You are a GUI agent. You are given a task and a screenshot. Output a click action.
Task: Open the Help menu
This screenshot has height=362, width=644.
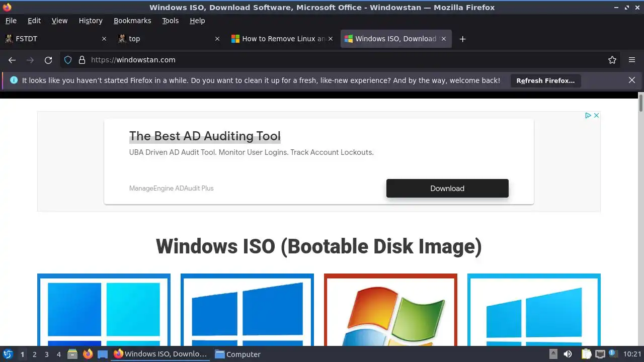point(197,21)
